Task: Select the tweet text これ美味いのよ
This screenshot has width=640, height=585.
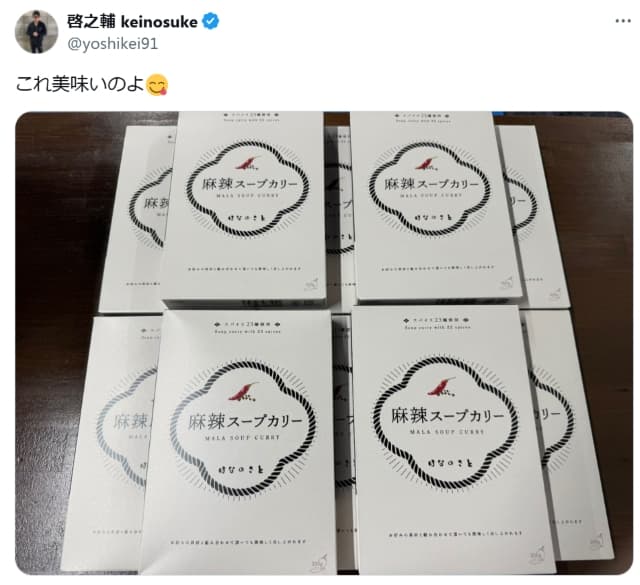Action: (80, 85)
